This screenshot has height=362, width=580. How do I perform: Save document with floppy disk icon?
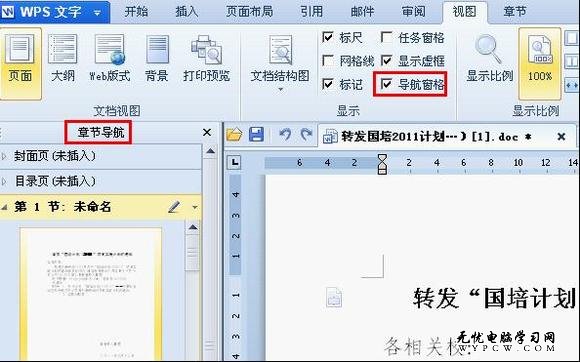256,135
